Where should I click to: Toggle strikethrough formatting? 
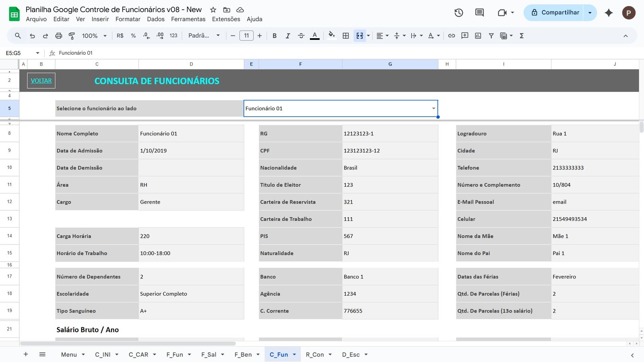coord(301,35)
